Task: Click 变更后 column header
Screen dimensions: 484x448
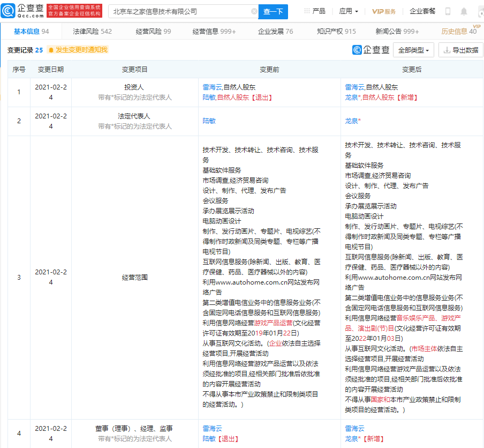Action: click(412, 70)
